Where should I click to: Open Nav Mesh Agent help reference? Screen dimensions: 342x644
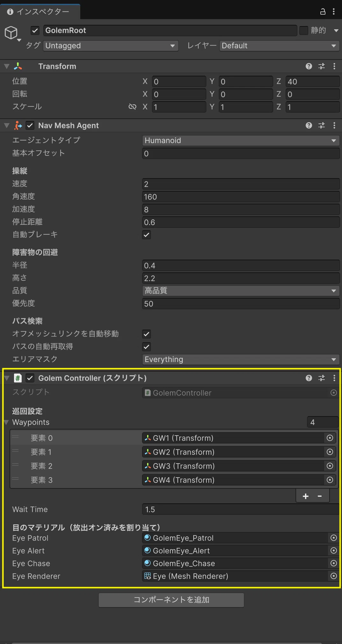[x=309, y=125]
